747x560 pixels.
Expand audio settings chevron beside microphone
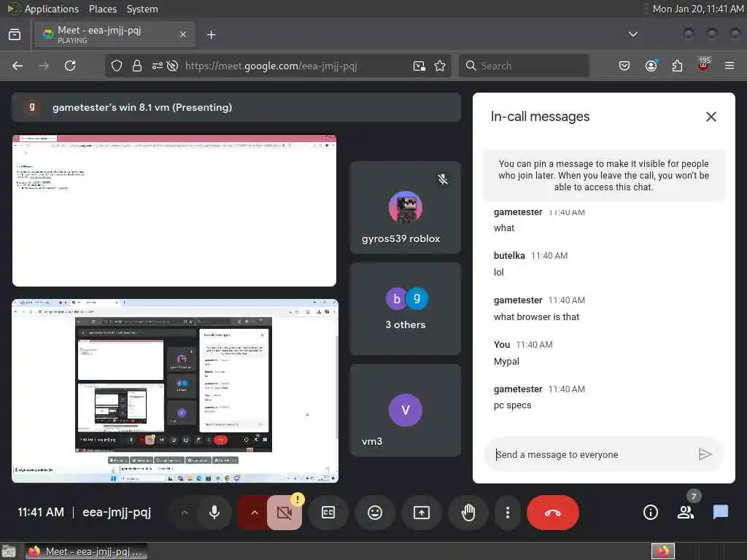(185, 513)
